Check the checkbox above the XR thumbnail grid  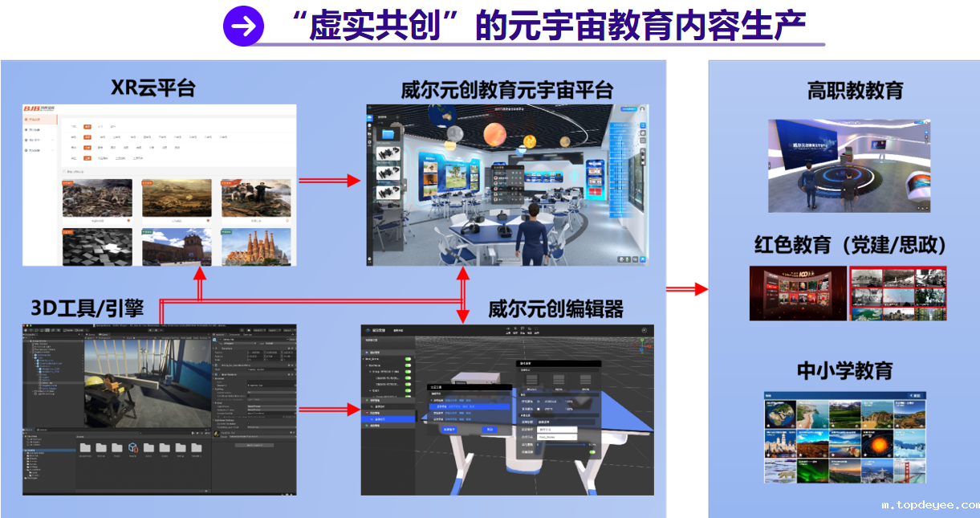[65, 171]
